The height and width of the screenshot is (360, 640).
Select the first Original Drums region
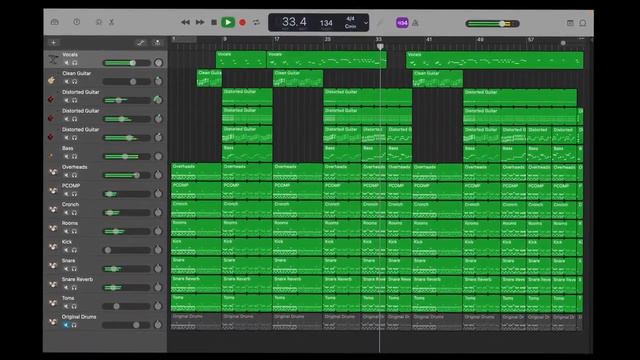196,322
